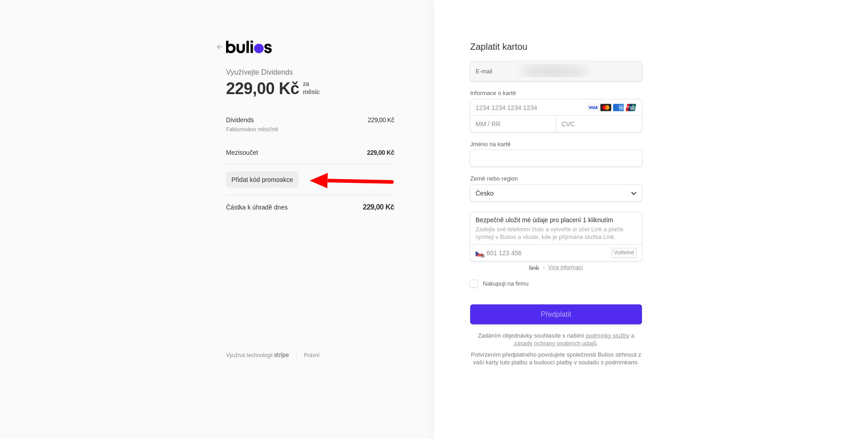Click the Stripe footer logo link

(281, 355)
